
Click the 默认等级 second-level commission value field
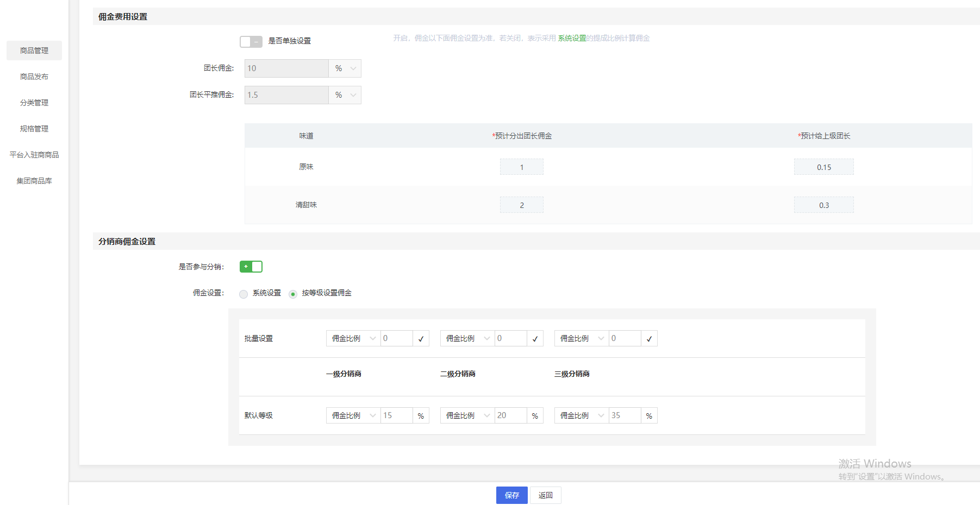pos(510,416)
